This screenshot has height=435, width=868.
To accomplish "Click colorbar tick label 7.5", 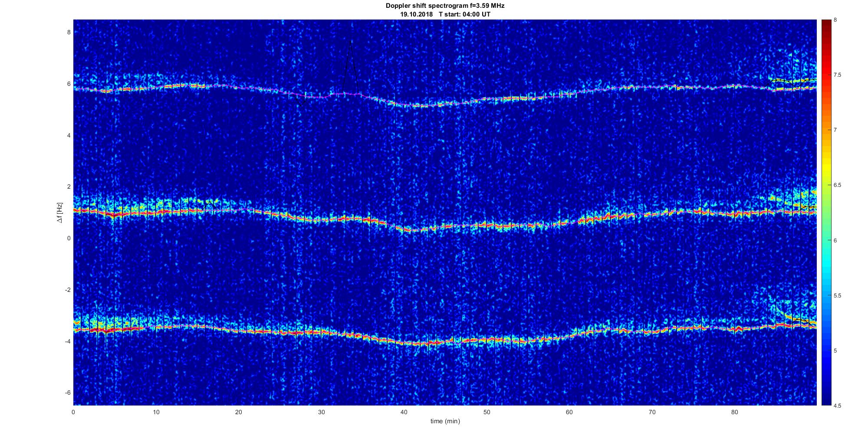I will [x=837, y=75].
